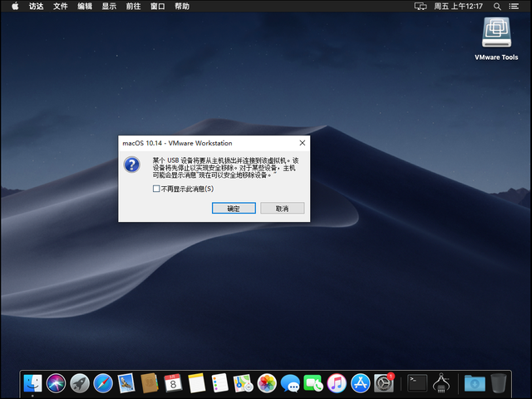Open the App Store dock icon

360,383
